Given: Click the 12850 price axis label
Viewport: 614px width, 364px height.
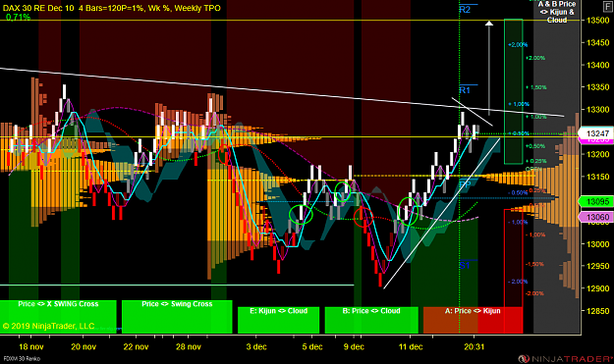Looking at the screenshot, I should 598,311.
